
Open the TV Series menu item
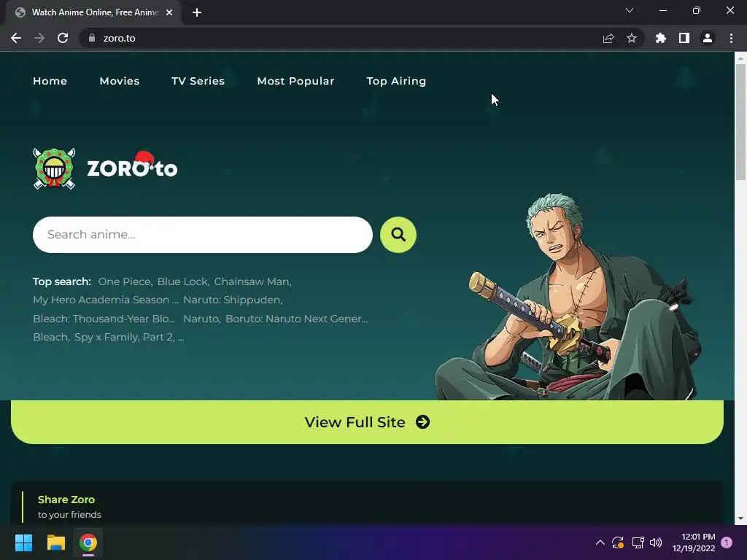198,81
